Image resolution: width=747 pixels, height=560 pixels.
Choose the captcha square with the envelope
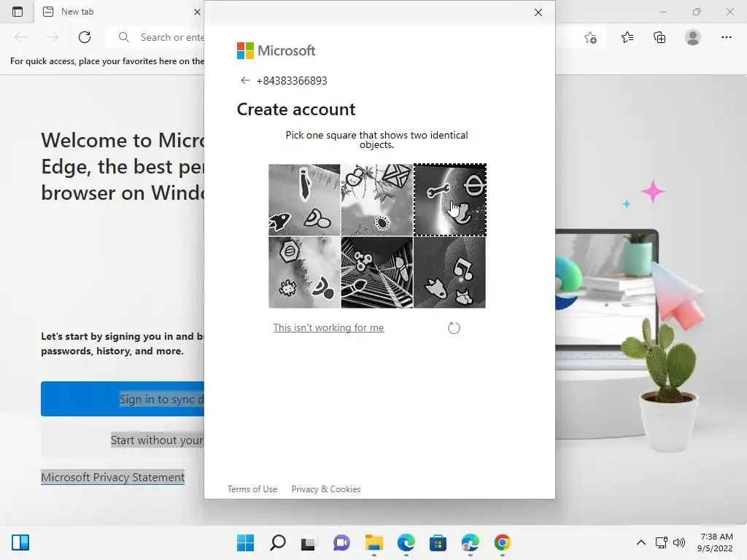click(x=377, y=200)
